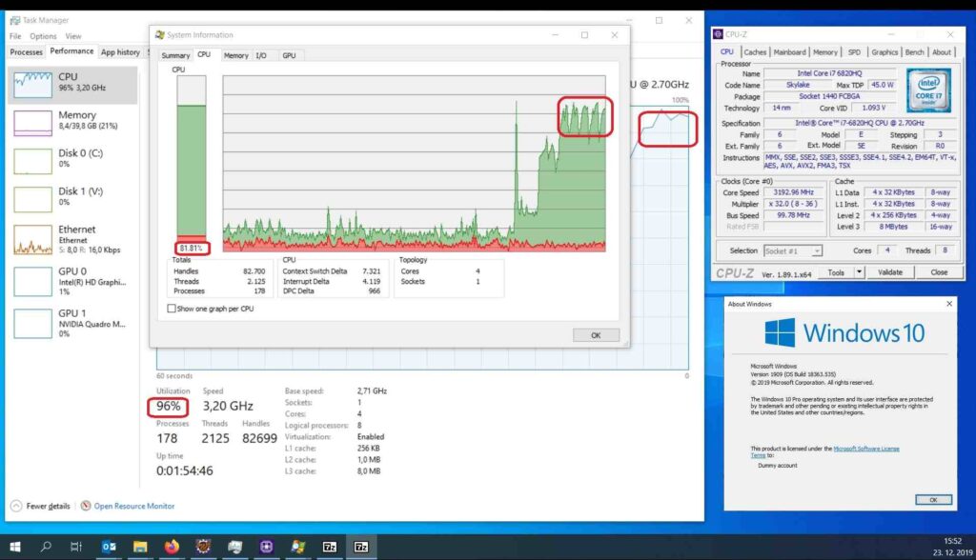Expand the Tools dropdown arrow in CPU-Z

(x=859, y=272)
